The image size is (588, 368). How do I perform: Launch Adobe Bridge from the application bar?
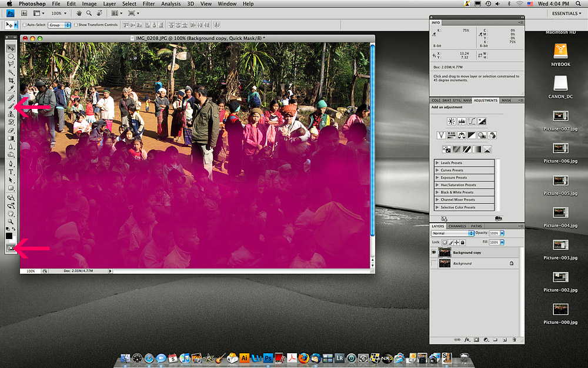22,13
